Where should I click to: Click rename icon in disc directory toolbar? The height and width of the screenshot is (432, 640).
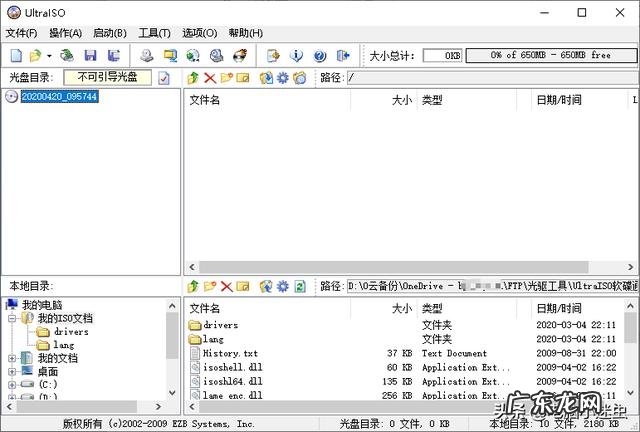pyautogui.click(x=243, y=78)
